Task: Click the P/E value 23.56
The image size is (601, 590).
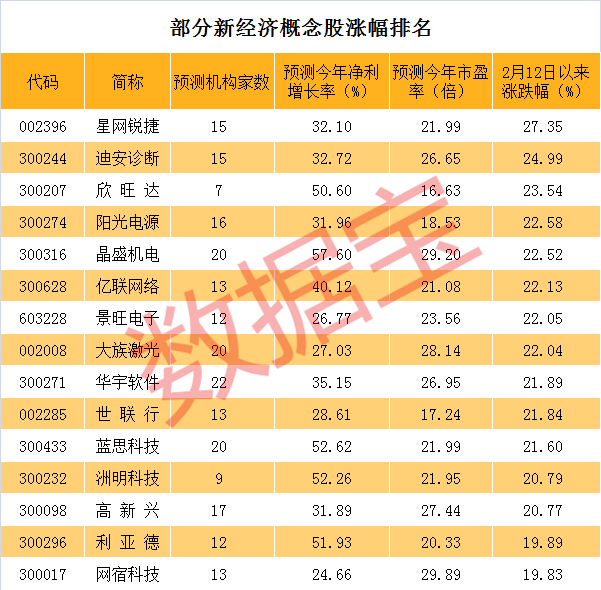Action: click(440, 319)
